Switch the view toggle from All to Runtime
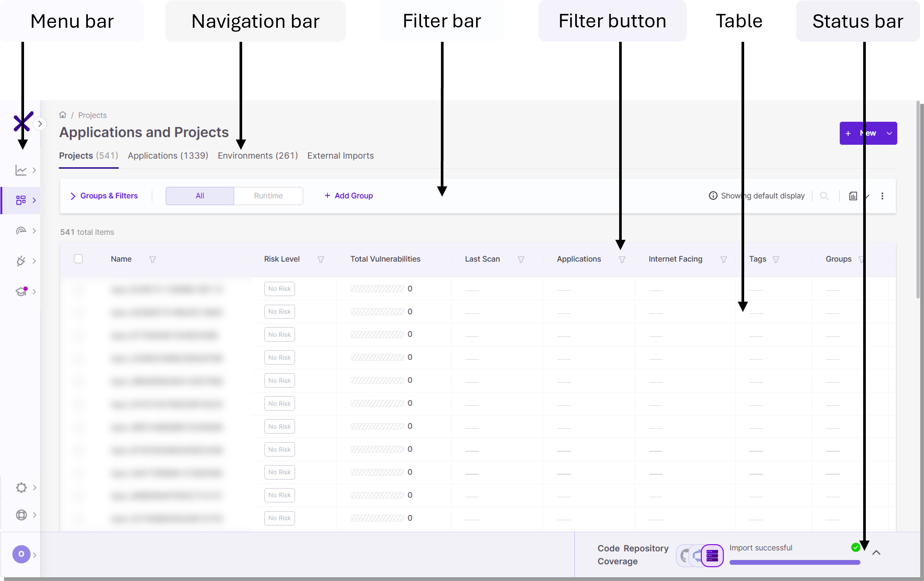 tap(268, 196)
